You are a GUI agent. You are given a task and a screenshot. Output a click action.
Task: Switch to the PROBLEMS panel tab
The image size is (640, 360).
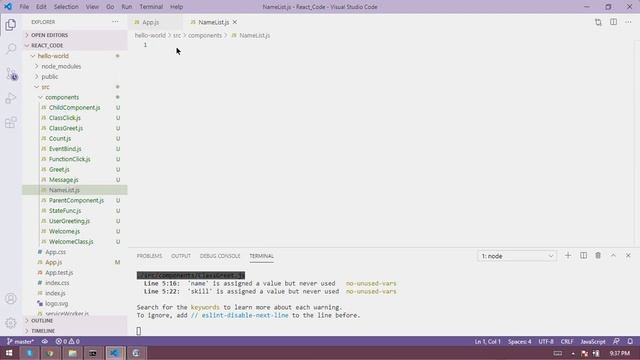tap(149, 256)
